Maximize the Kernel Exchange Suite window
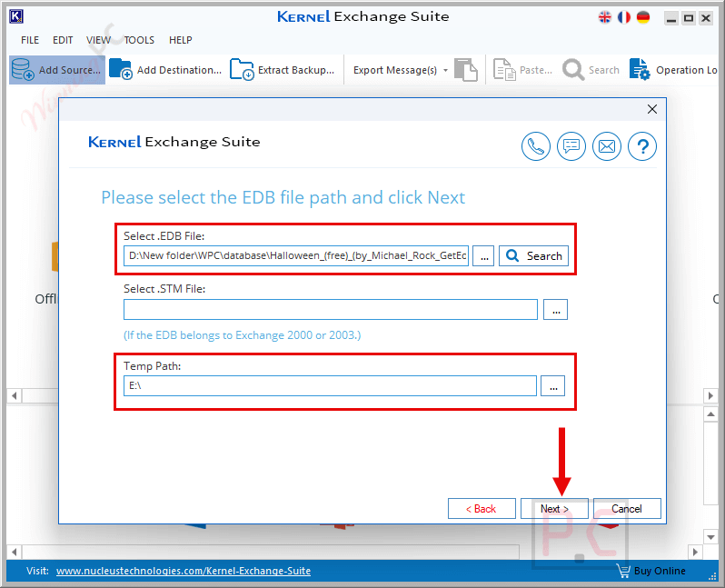 (689, 18)
